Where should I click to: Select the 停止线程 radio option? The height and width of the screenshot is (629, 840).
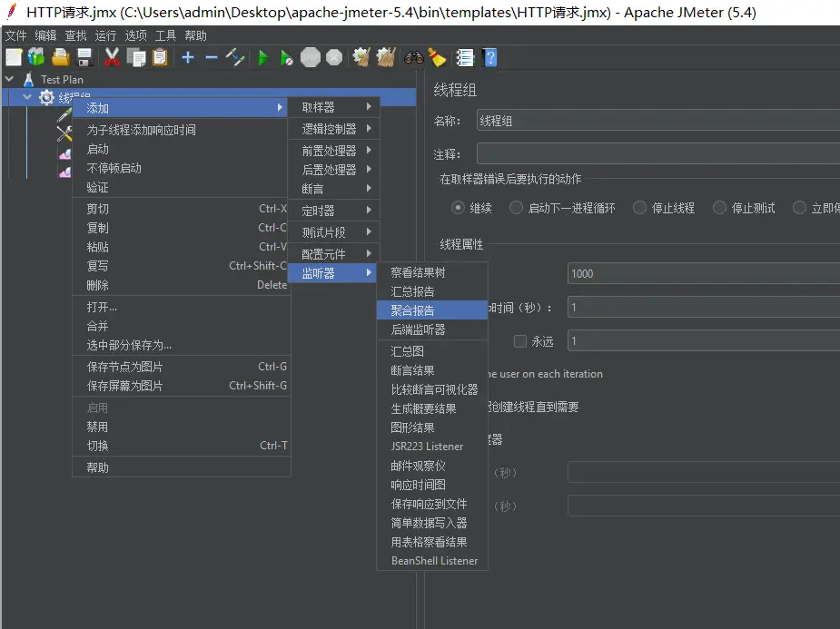[640, 208]
